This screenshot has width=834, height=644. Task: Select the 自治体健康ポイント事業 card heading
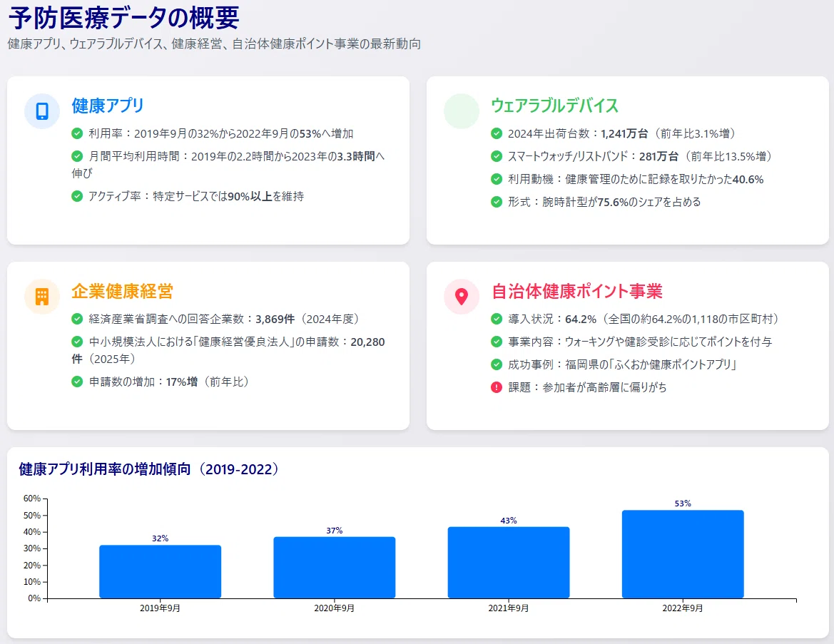pyautogui.click(x=577, y=292)
